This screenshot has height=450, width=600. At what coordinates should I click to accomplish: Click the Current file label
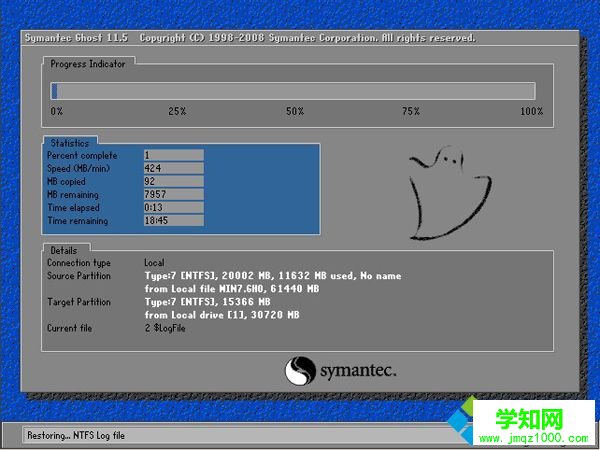(x=69, y=328)
